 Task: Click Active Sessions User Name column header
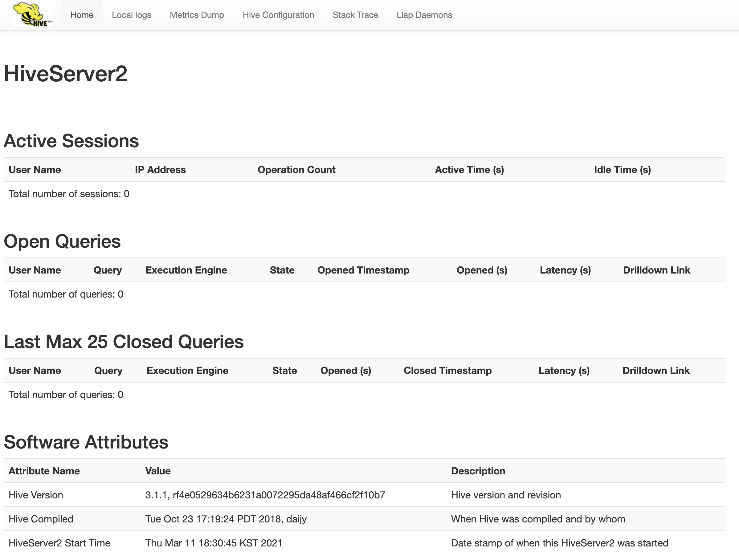tap(35, 170)
